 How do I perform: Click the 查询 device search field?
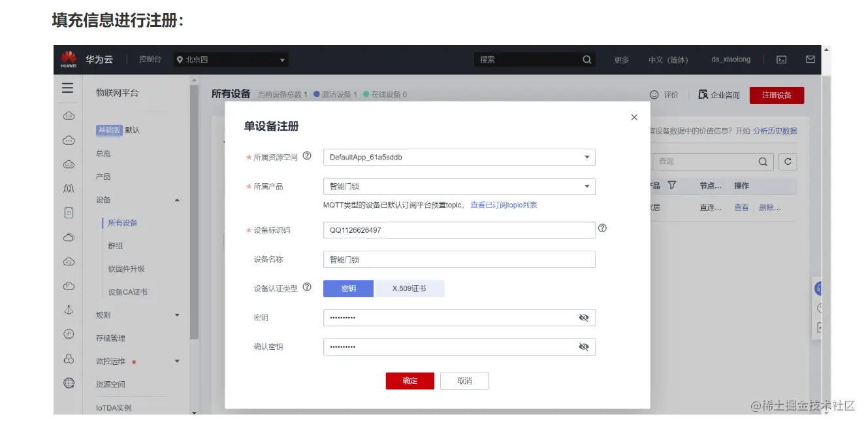(713, 161)
